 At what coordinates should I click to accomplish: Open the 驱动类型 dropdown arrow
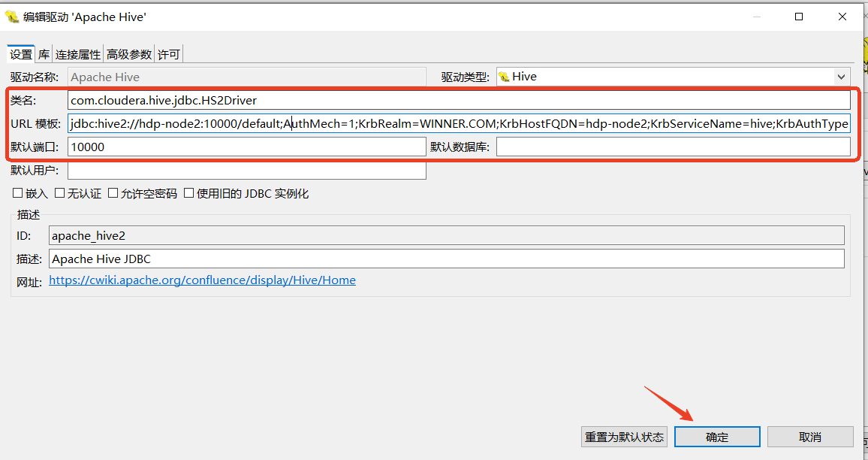click(x=841, y=77)
